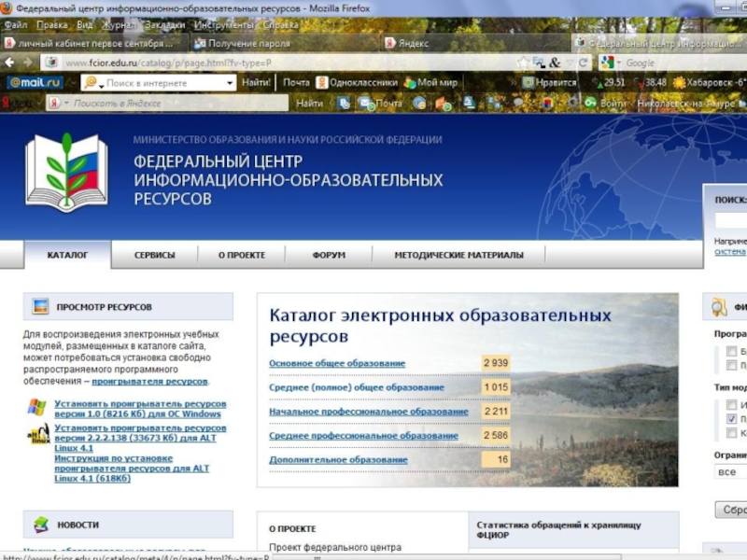Tick the first checkbox under Тип модуля
The height and width of the screenshot is (560, 747).
tap(731, 405)
